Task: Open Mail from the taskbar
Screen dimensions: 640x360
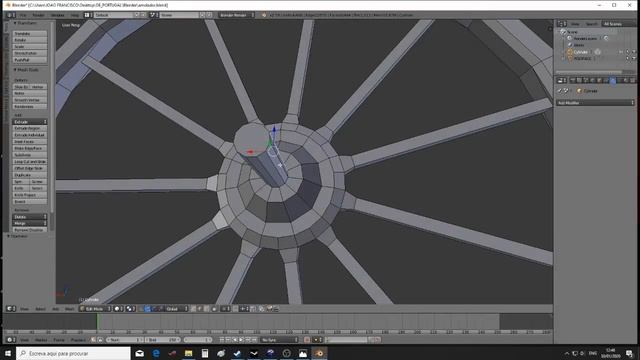Action: [140, 353]
